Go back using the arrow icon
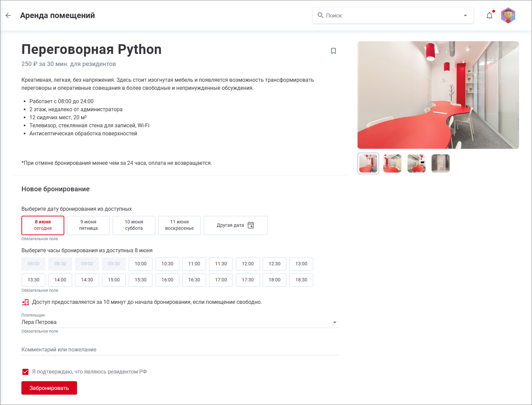The height and width of the screenshot is (405, 532). pyautogui.click(x=8, y=15)
